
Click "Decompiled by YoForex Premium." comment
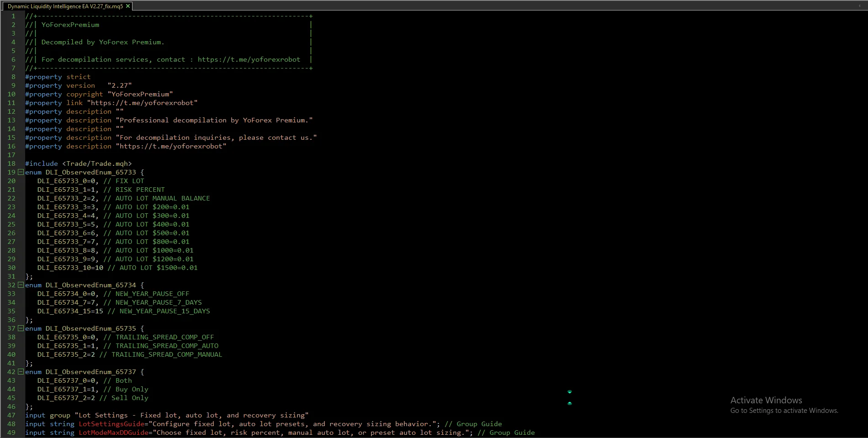click(103, 42)
